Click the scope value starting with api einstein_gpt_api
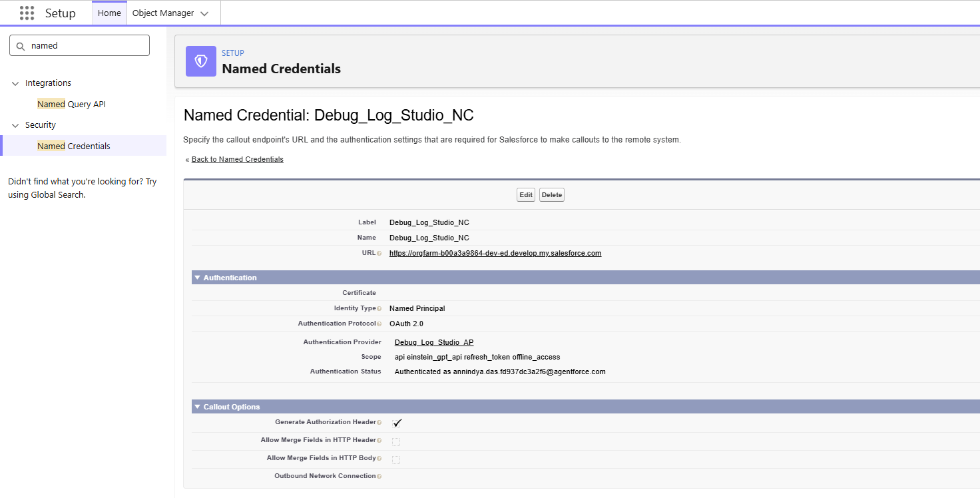 (x=477, y=358)
